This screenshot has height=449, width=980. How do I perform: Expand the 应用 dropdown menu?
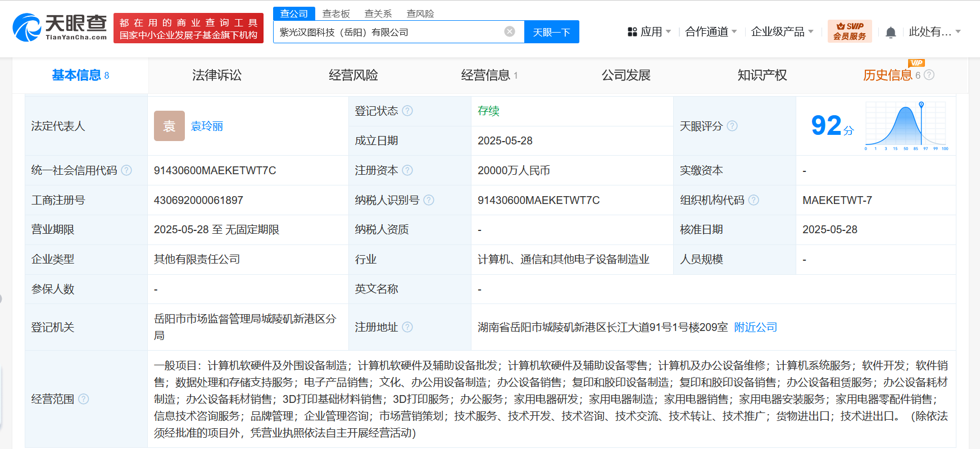pyautogui.click(x=649, y=32)
